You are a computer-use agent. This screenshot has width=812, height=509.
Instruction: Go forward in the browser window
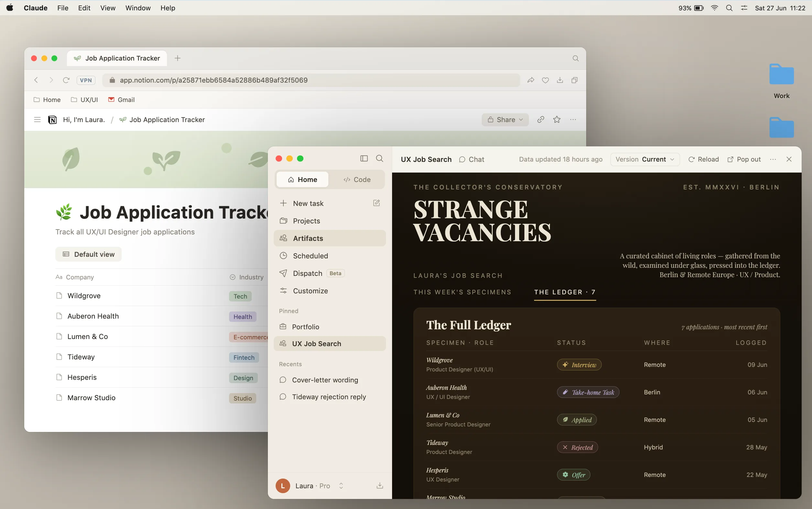click(x=51, y=80)
